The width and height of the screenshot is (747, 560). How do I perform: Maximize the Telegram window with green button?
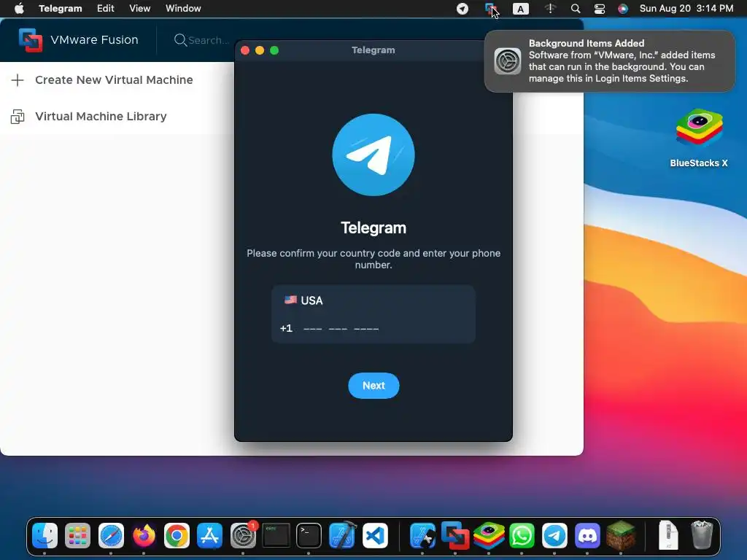[x=274, y=50]
